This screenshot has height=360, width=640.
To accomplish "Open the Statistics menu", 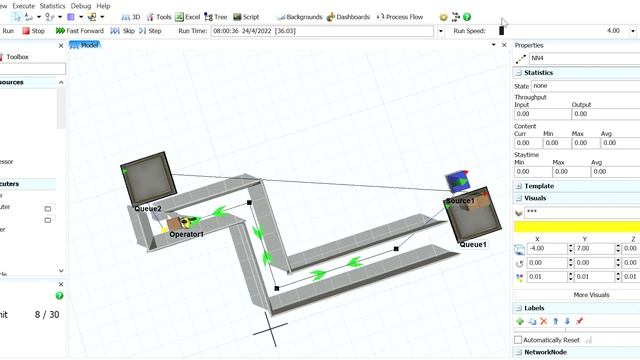I will (52, 6).
